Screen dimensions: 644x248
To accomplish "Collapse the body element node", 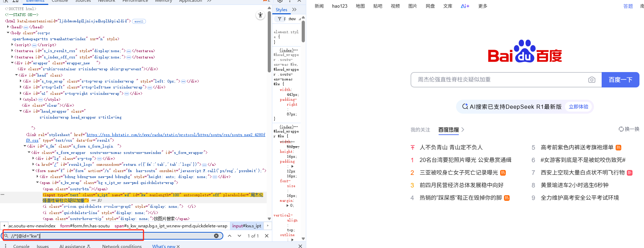I will coord(8,33).
